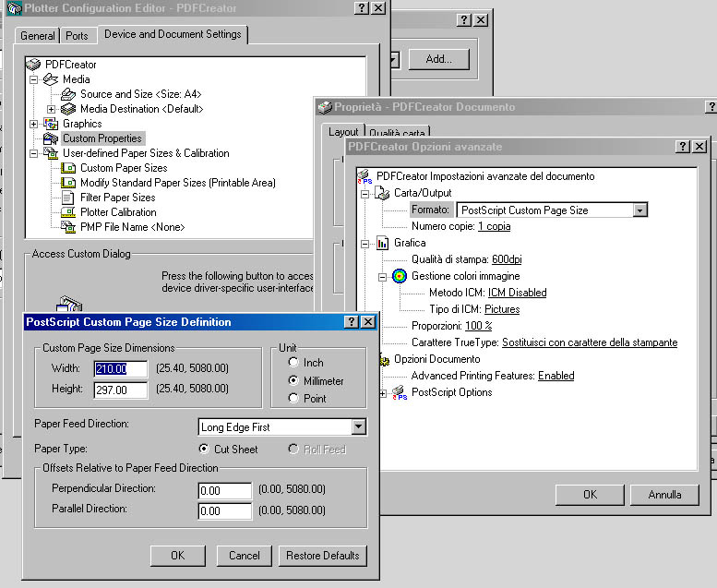The height and width of the screenshot is (588, 717).
Task: Select the Roll Feed paper type
Action: 293,449
